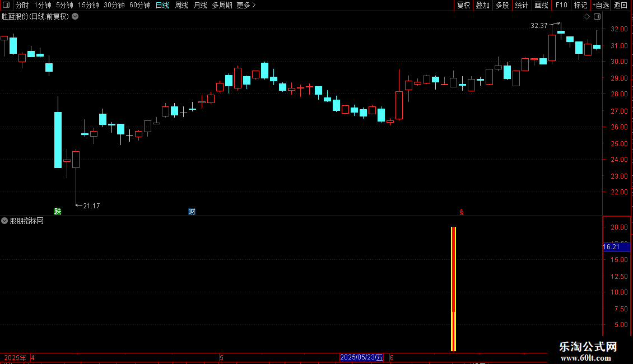This screenshot has width=633, height=364.
Task: Click the 30.00 price axis label
Action: click(x=619, y=62)
